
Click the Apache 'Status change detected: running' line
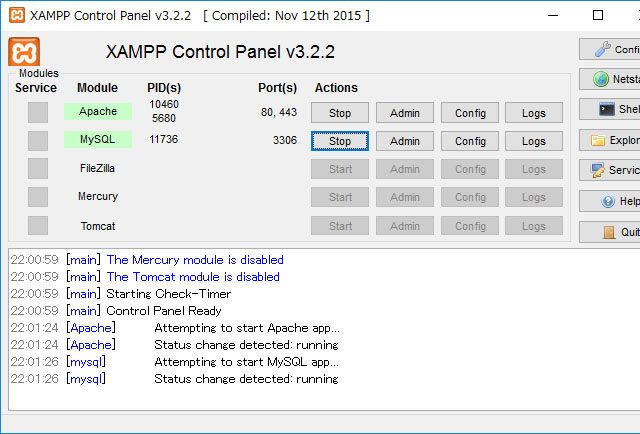pos(246,345)
